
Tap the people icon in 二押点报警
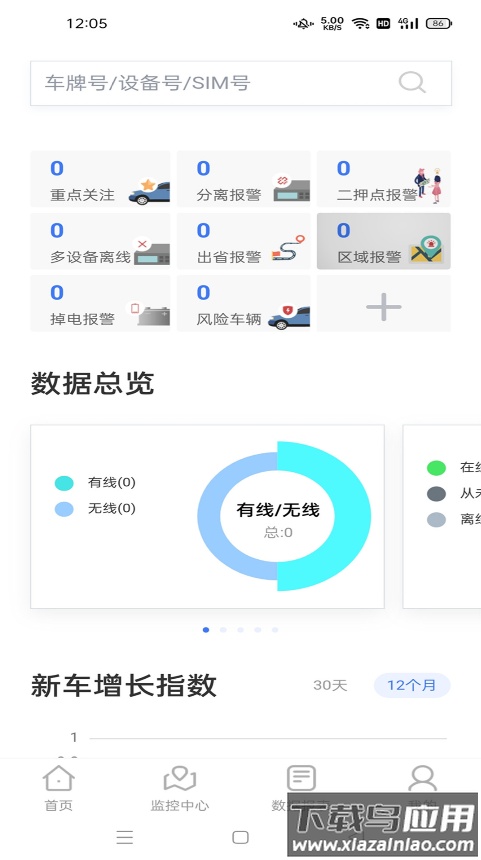pos(428,185)
